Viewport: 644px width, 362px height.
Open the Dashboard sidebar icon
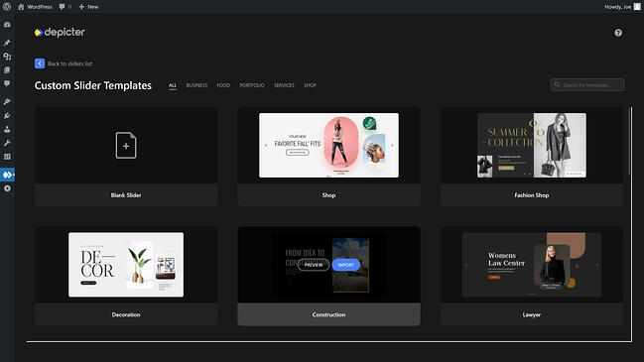pos(7,25)
